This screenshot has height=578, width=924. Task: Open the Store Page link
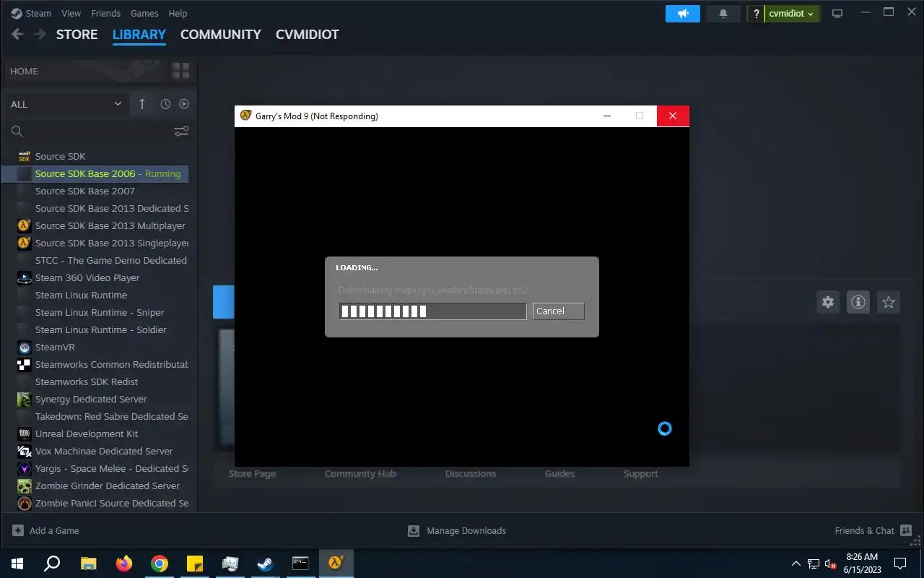coord(252,474)
